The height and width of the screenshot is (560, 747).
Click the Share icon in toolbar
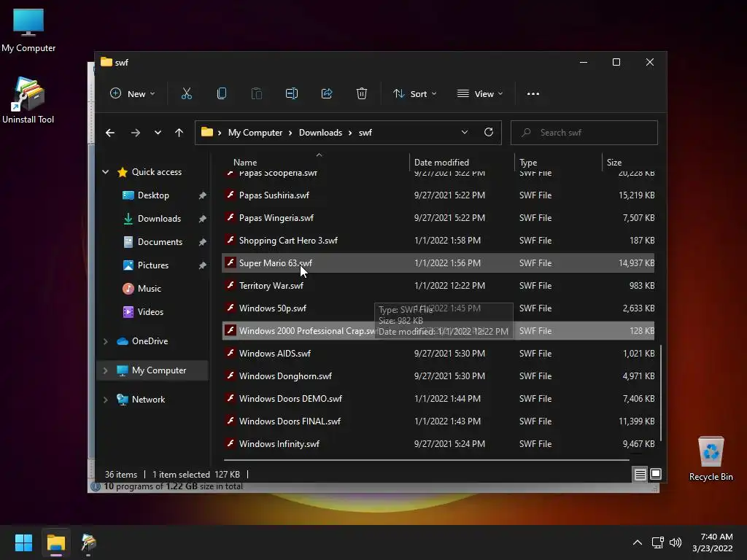(327, 93)
